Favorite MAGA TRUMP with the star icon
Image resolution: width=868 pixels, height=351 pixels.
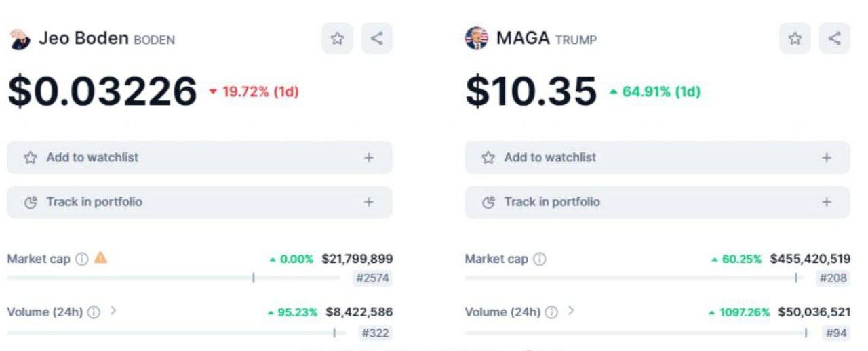(795, 39)
